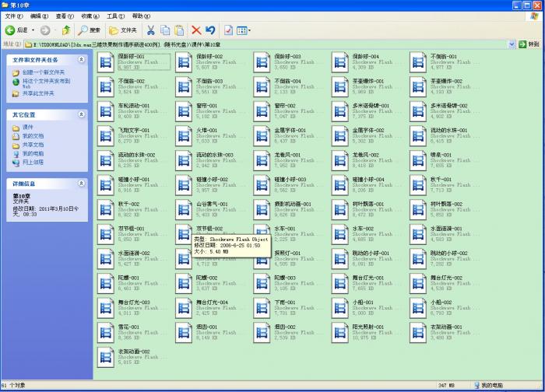This screenshot has height=392, width=545.
Task: Toggle the 文件夹 folders pane
Action: tap(122, 30)
